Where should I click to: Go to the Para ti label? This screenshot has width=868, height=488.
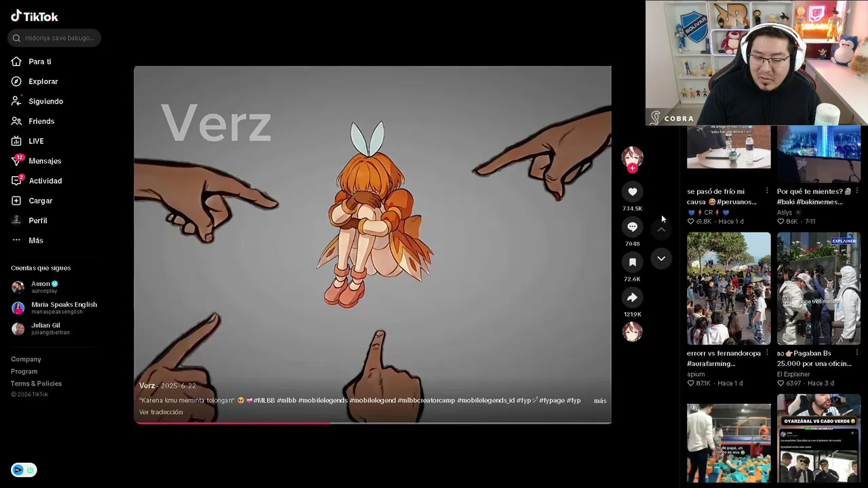[40, 62]
